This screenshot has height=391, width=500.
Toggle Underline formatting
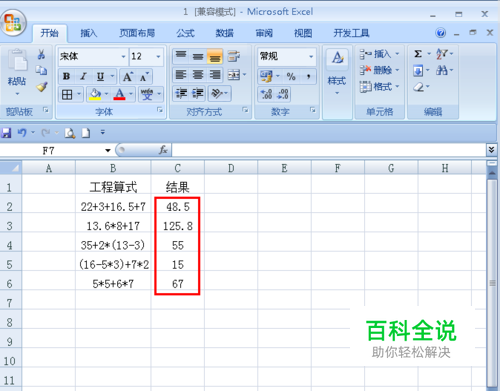[x=100, y=76]
